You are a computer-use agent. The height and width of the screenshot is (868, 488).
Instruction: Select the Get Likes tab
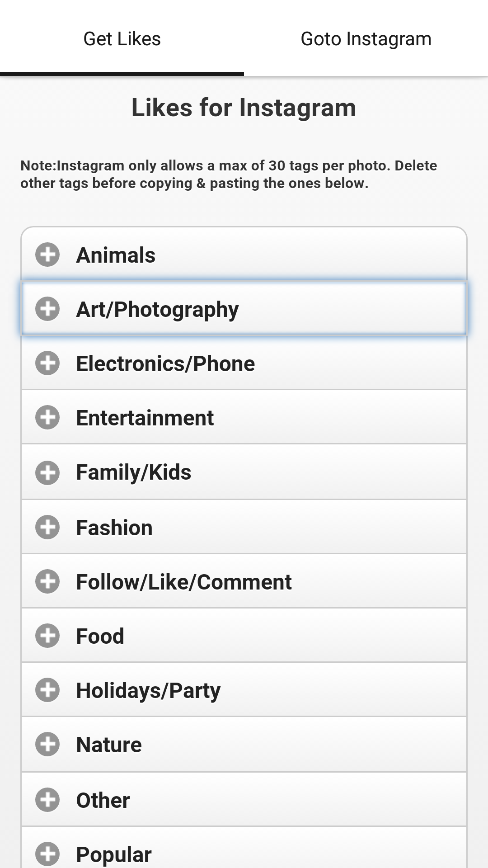[122, 39]
